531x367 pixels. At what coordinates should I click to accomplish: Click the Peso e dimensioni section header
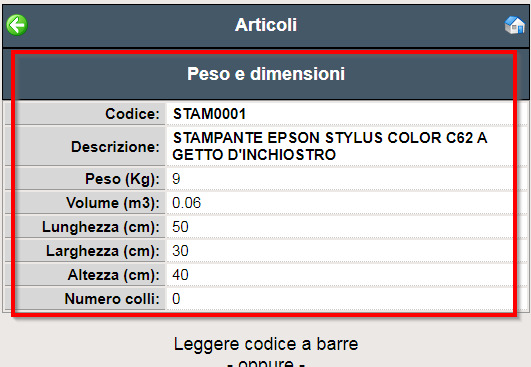coord(266,74)
